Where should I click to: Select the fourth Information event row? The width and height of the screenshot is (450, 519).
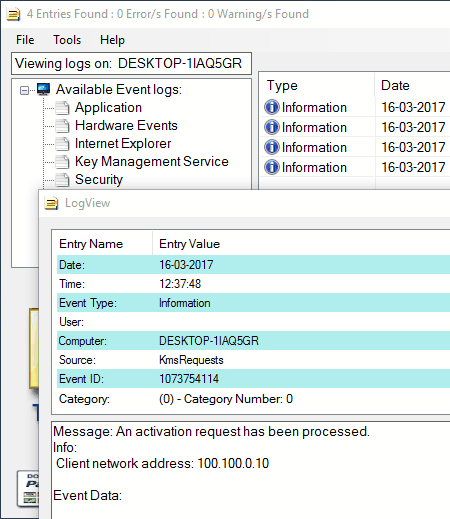[355, 167]
